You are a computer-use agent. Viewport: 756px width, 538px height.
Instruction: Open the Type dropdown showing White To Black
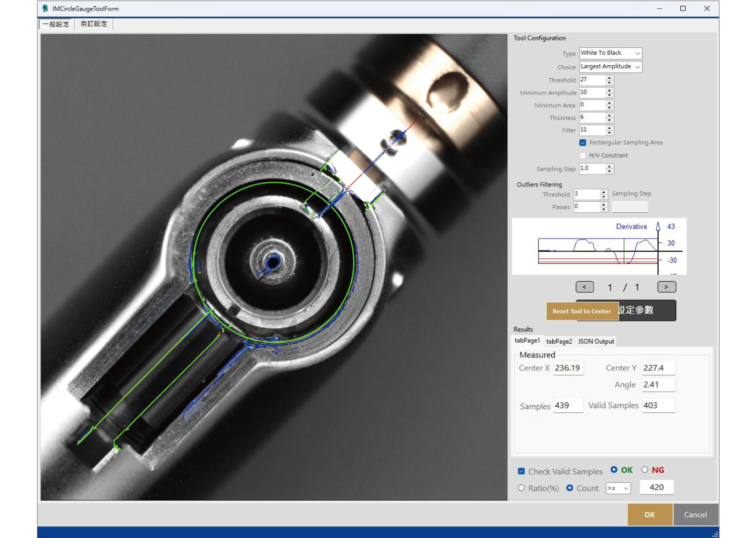611,53
